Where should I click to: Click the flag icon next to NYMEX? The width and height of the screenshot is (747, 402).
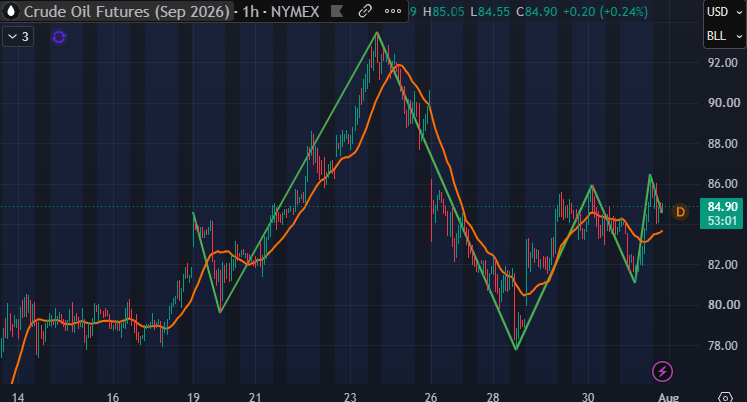point(337,11)
